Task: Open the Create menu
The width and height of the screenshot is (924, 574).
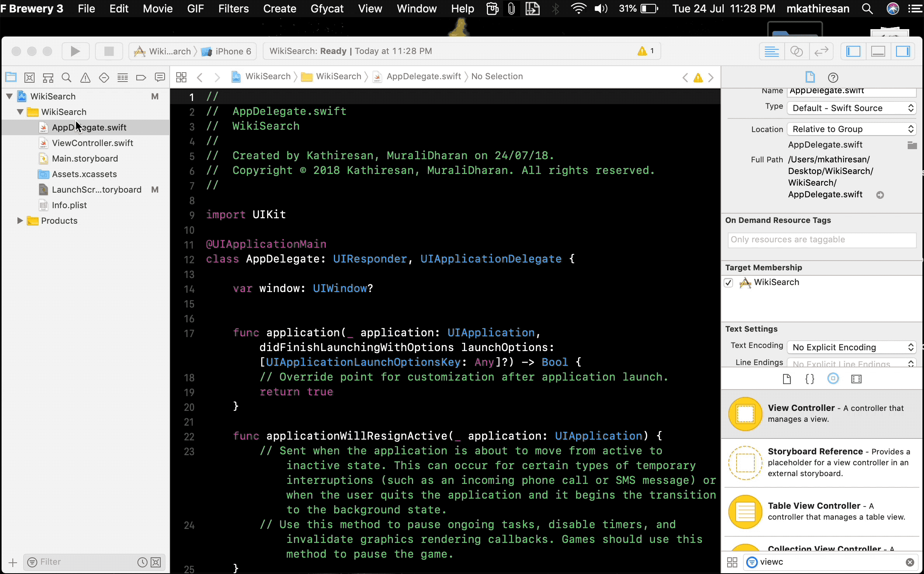Action: click(x=280, y=9)
